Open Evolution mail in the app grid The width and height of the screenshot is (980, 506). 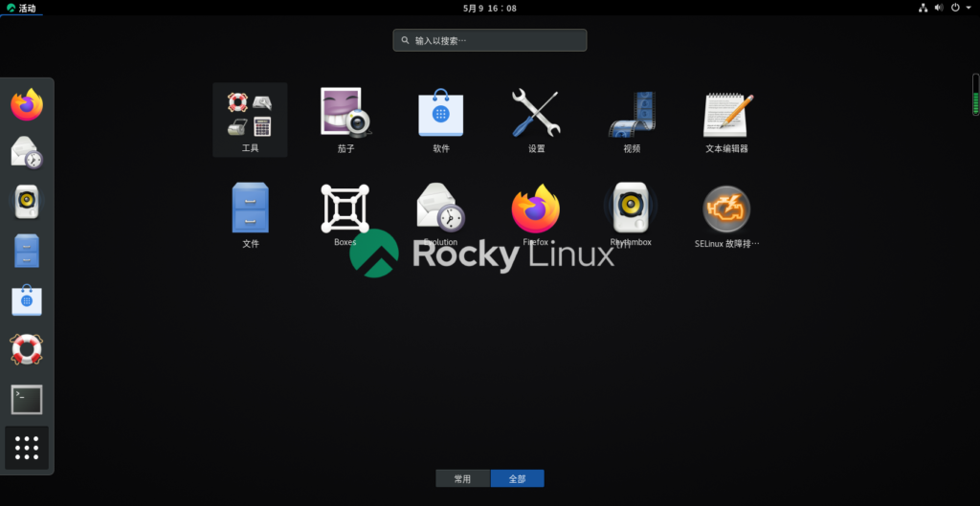coord(441,215)
